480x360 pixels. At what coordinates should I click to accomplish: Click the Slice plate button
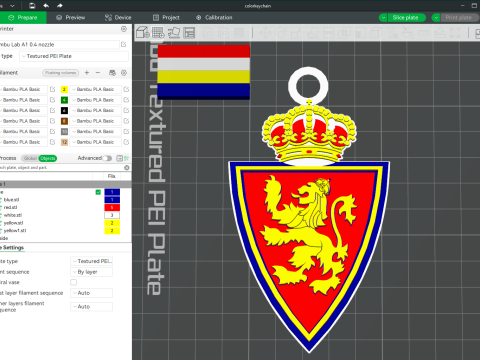405,18
